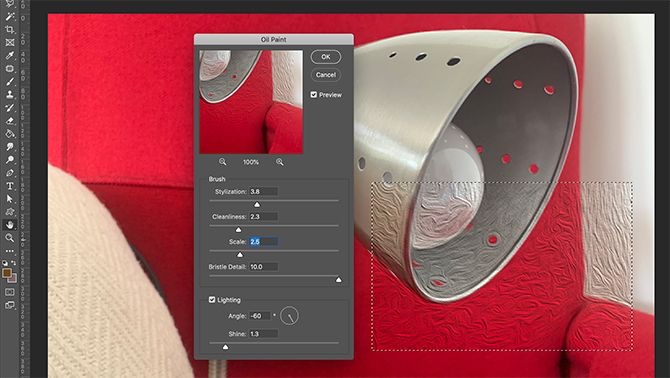Select the Crop tool
The width and height of the screenshot is (670, 378).
point(10,29)
